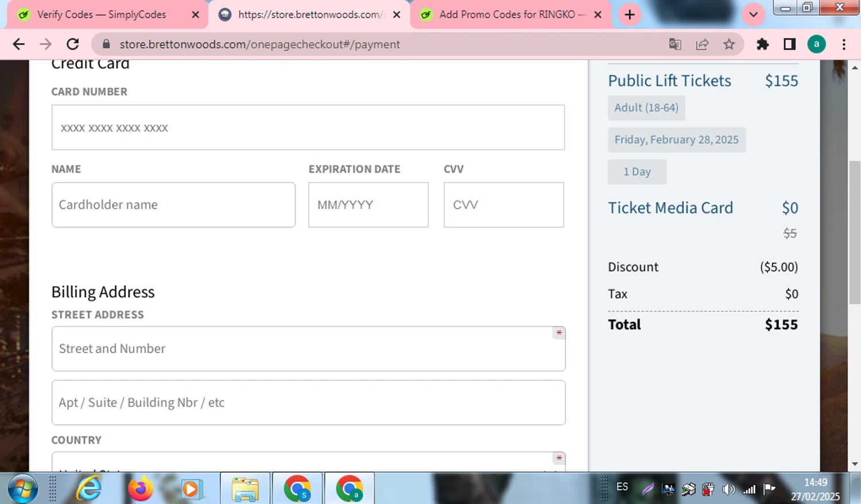
Task: Focus the card number field
Action: tap(308, 127)
